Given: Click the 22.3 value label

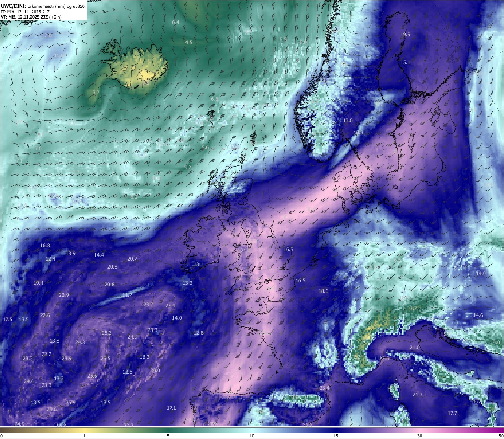Looking at the screenshot, I should (128, 425).
